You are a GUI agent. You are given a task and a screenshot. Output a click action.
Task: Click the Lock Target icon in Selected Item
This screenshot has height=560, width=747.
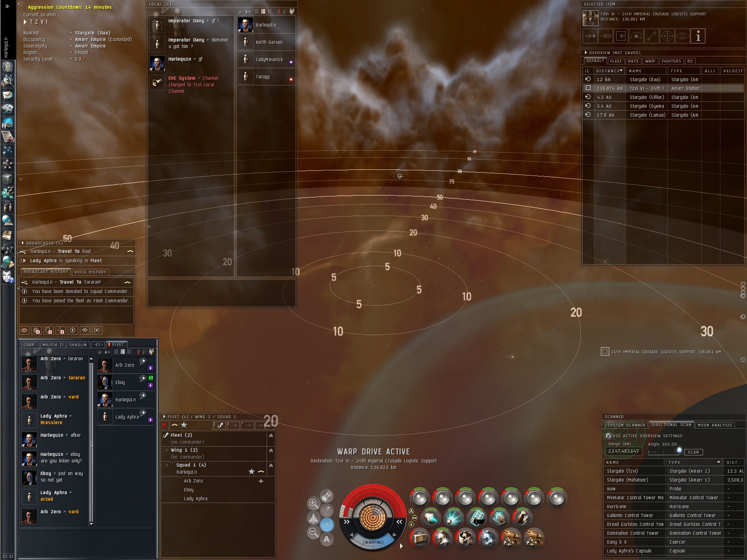pyautogui.click(x=667, y=36)
